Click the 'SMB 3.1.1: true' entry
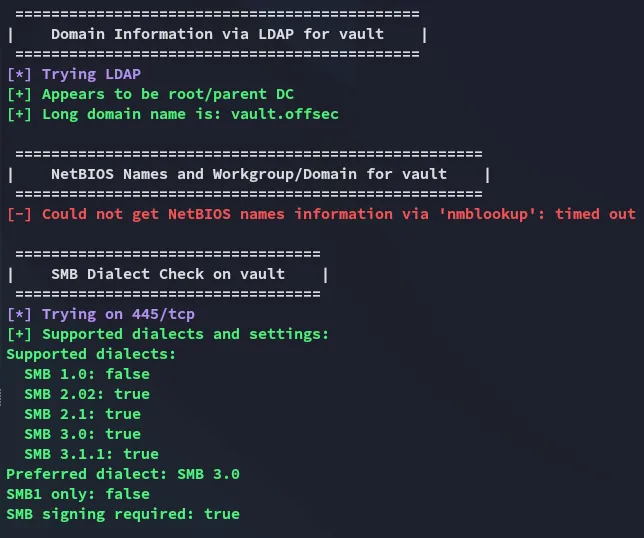644x538 pixels. pyautogui.click(x=92, y=454)
